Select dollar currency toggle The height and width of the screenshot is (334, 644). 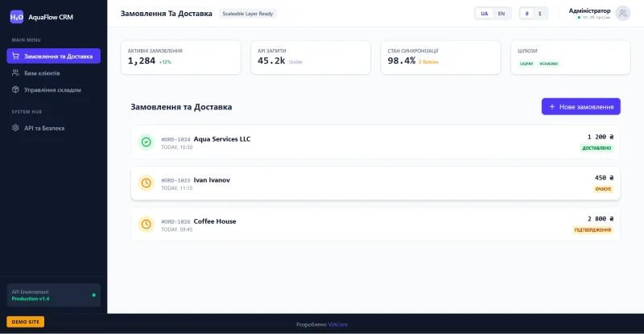(539, 14)
